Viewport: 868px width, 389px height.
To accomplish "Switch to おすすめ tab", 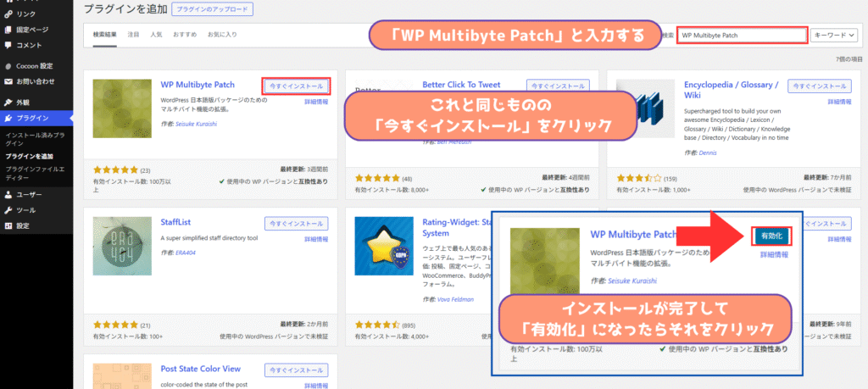I will coord(184,34).
